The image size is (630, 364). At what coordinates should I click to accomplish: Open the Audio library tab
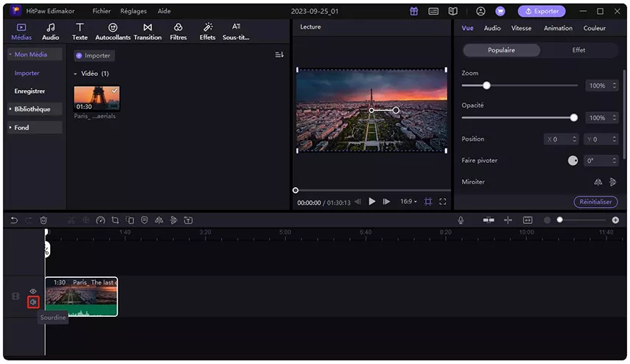[x=51, y=32]
